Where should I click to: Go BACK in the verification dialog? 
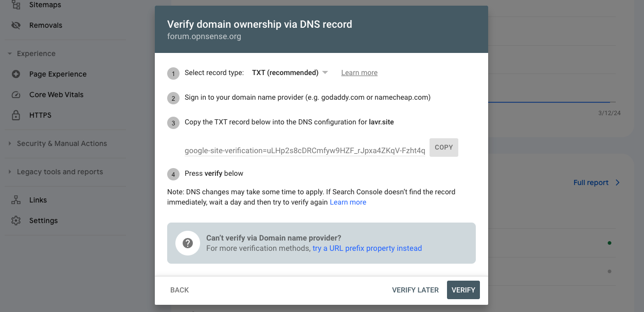[x=180, y=290]
